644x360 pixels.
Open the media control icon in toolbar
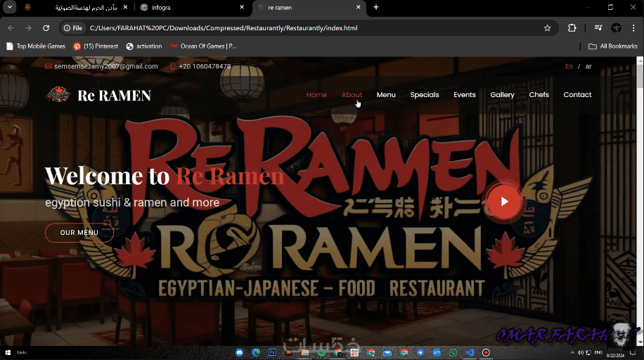pyautogui.click(x=598, y=28)
